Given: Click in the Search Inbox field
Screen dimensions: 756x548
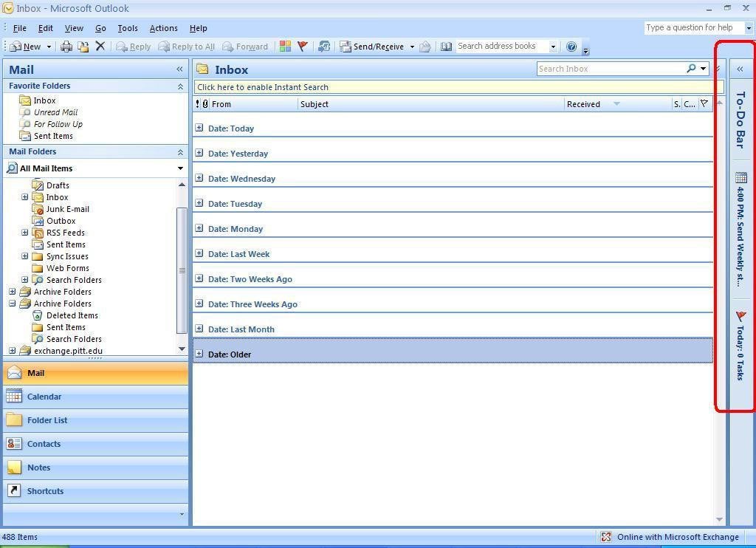Looking at the screenshot, I should (x=611, y=69).
